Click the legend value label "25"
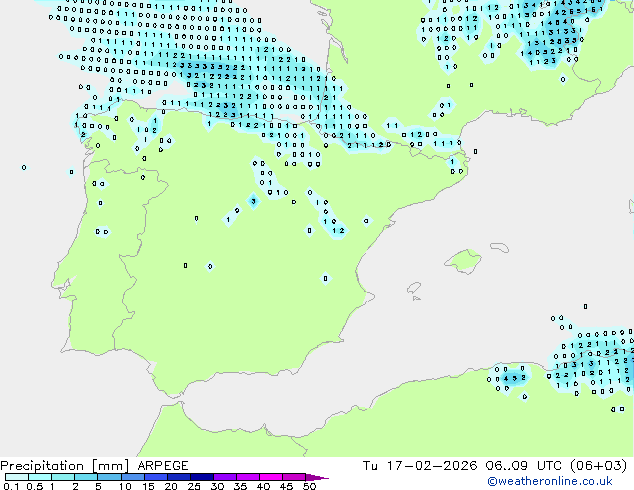The width and height of the screenshot is (634, 490). pyautogui.click(x=194, y=486)
